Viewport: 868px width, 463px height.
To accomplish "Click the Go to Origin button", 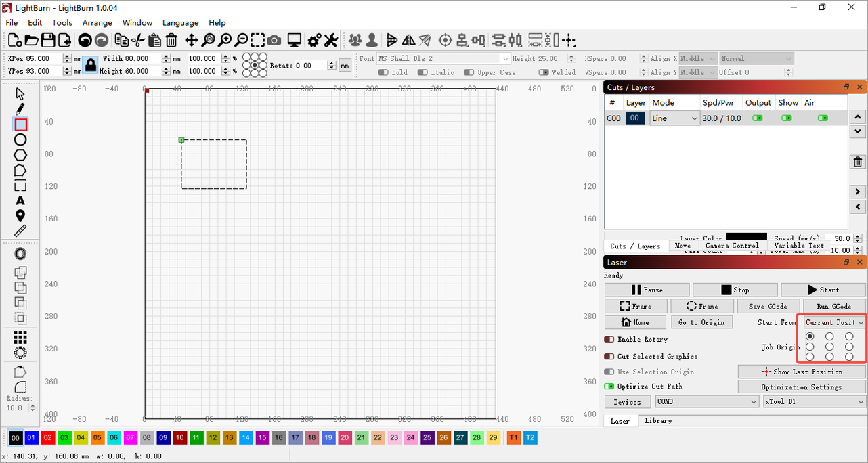I will (701, 322).
